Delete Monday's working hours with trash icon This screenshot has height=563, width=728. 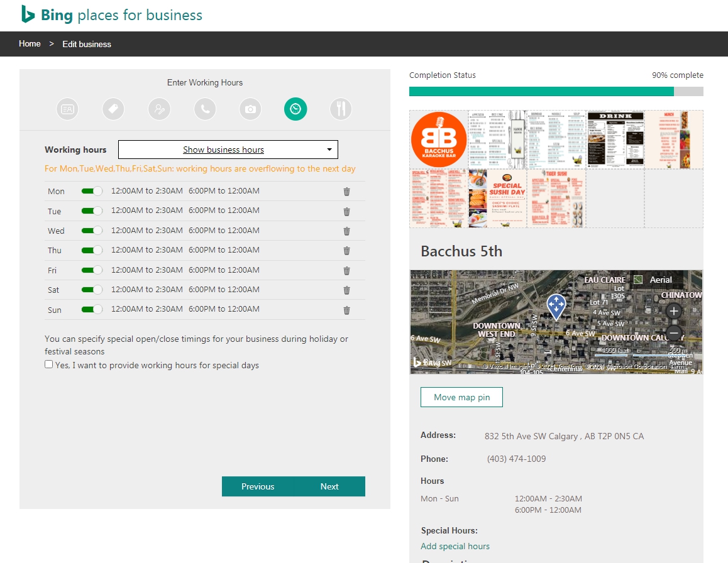tap(346, 191)
